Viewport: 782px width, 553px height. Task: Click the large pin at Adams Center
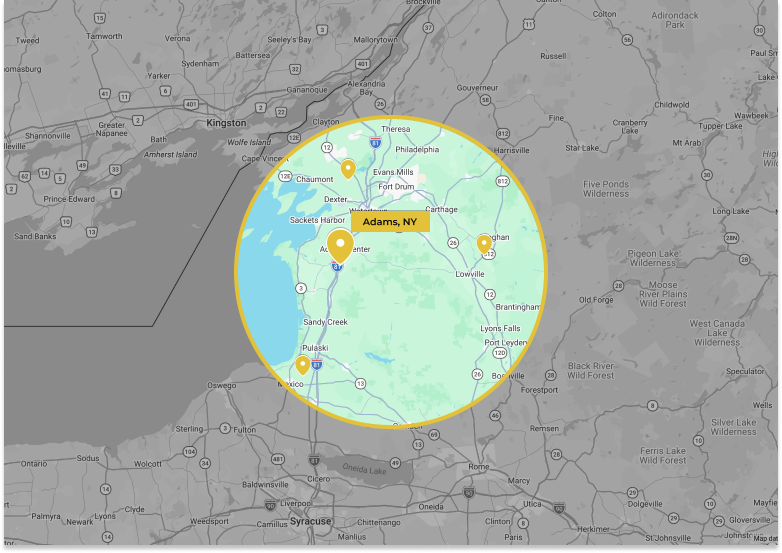tap(341, 245)
